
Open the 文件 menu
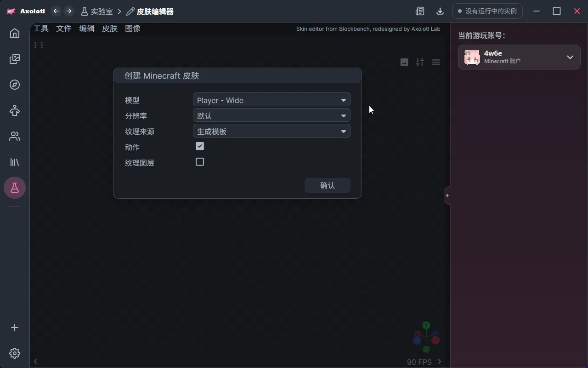tap(64, 29)
